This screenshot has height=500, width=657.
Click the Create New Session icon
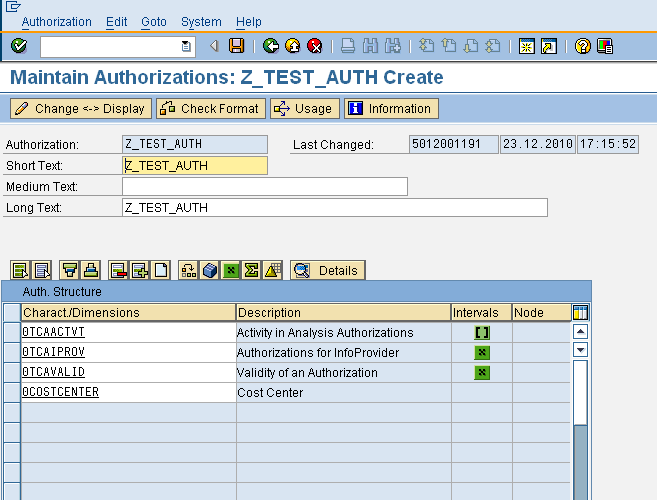[526, 46]
